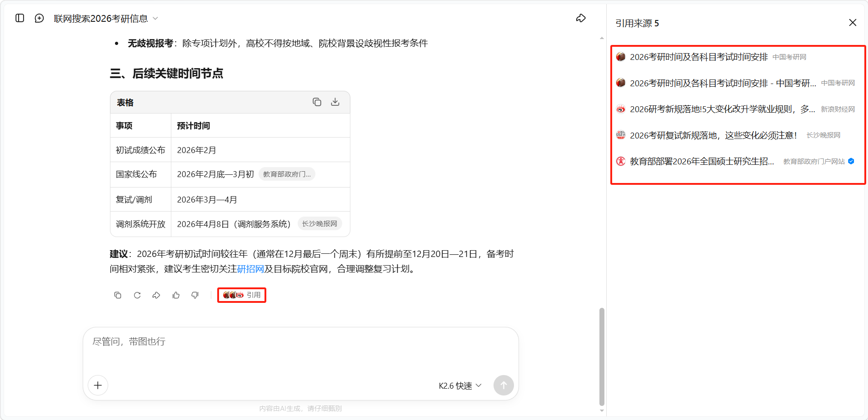Click the message input field 尽管问，带图也行
The height and width of the screenshot is (420, 868).
[x=300, y=350]
